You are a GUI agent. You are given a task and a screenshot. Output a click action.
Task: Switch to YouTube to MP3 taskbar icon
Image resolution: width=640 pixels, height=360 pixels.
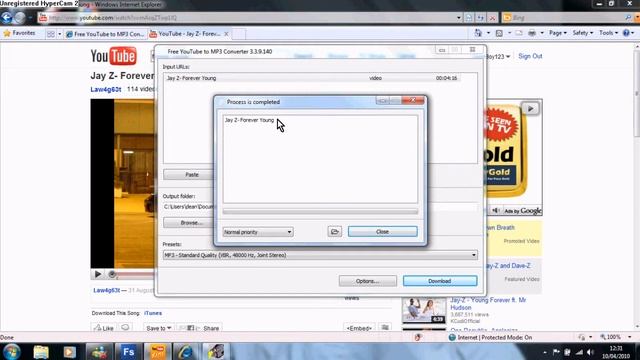tap(157, 352)
